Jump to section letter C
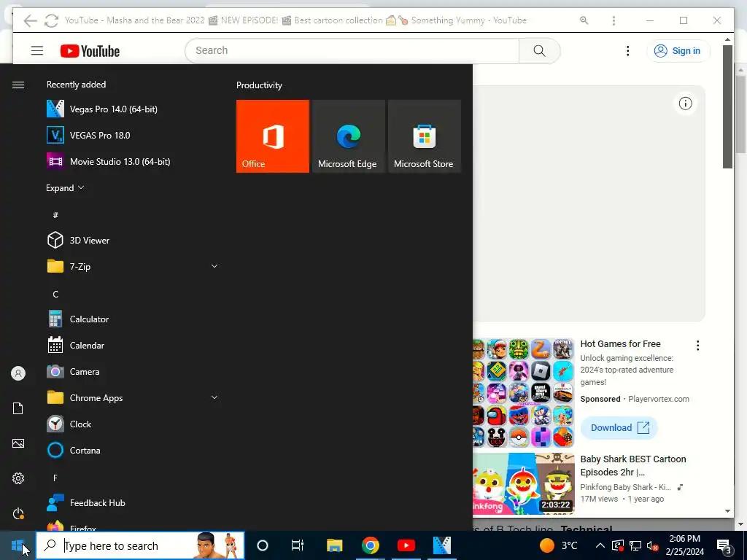The height and width of the screenshot is (560, 747). tap(55, 295)
